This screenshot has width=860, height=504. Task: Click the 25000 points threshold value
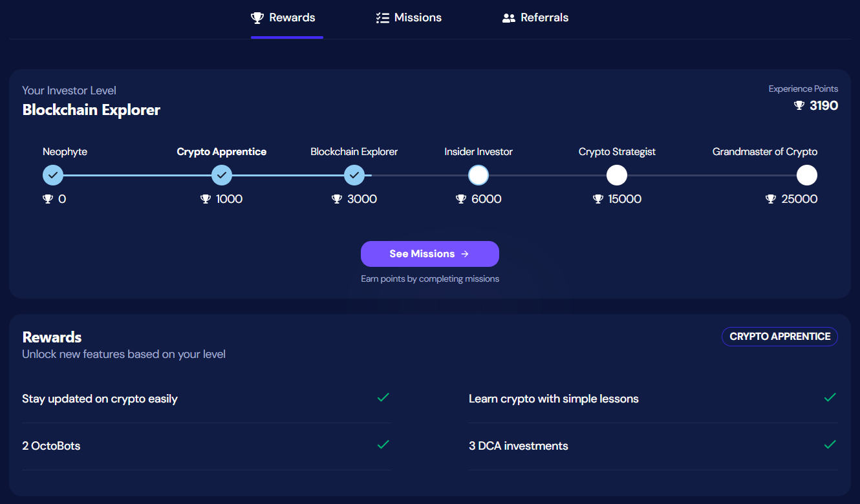[x=799, y=199]
